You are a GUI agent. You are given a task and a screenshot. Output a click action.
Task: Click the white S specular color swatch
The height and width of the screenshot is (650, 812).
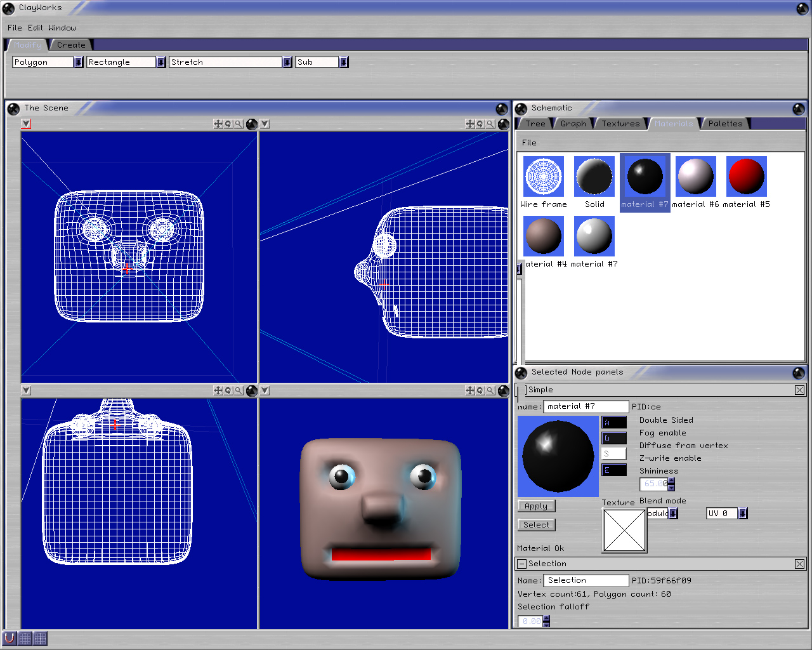pyautogui.click(x=613, y=454)
